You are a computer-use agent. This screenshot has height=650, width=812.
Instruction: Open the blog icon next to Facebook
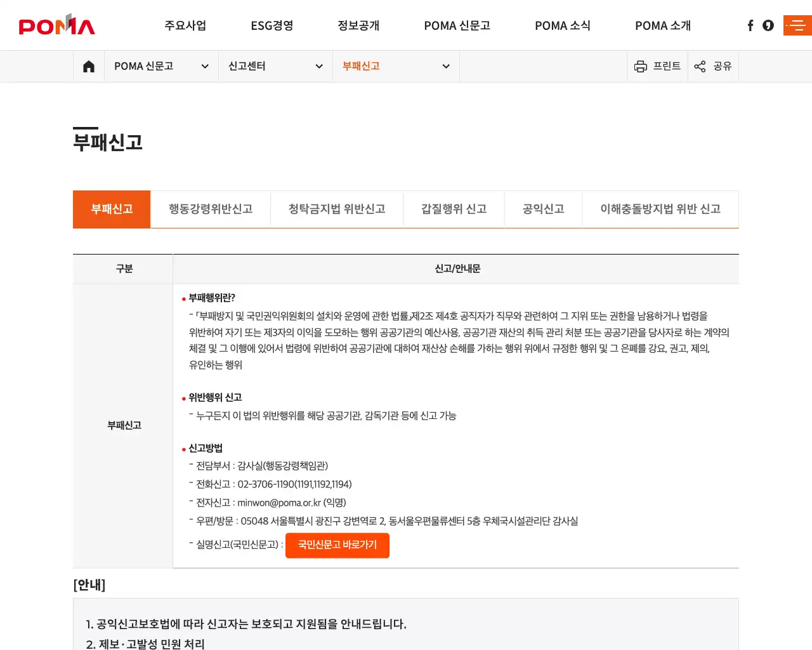(x=768, y=25)
